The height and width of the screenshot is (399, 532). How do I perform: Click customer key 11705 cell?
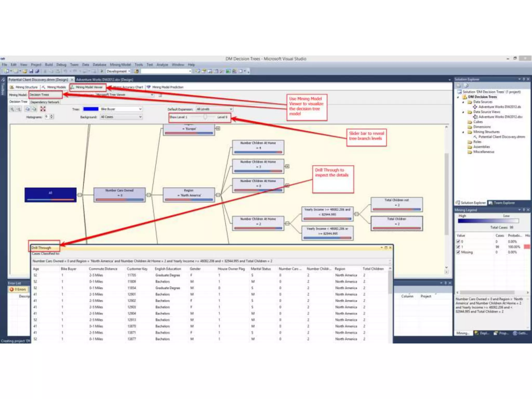pos(132,275)
